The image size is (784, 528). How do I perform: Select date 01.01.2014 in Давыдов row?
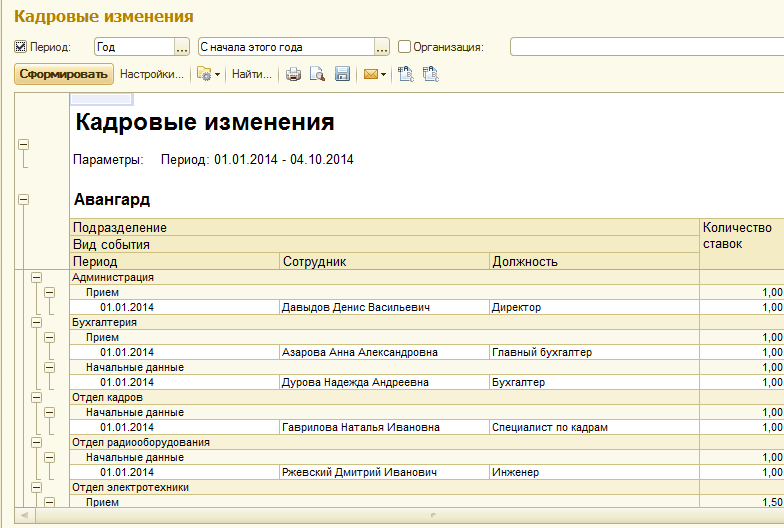coord(127,307)
